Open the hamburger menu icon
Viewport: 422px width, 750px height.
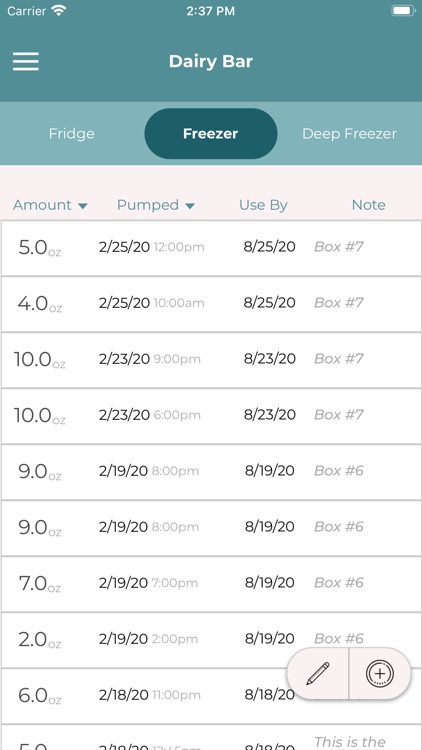click(26, 61)
